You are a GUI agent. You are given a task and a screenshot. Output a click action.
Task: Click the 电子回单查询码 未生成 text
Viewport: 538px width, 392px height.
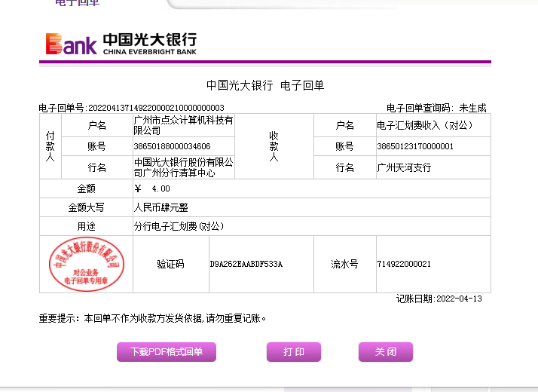[x=436, y=108]
